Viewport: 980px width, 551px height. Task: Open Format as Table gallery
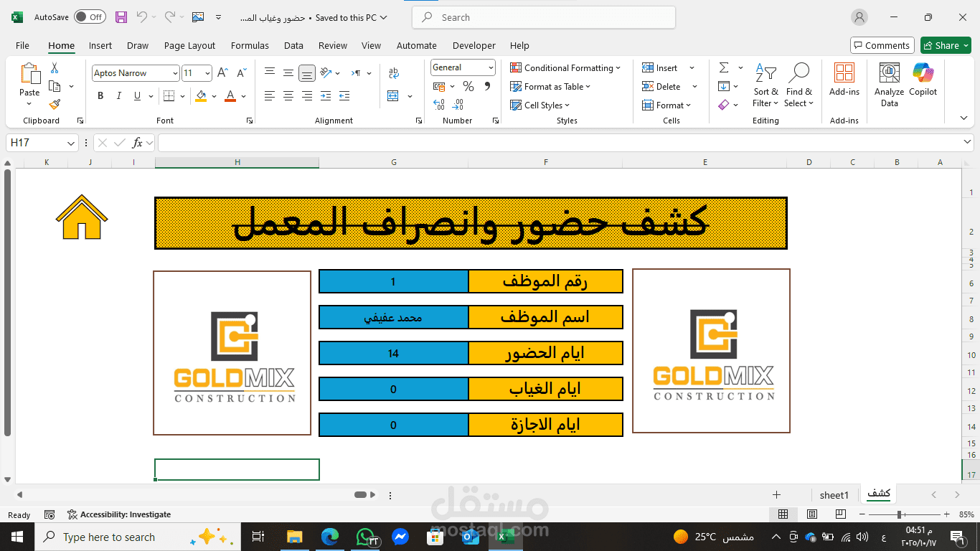(550, 86)
